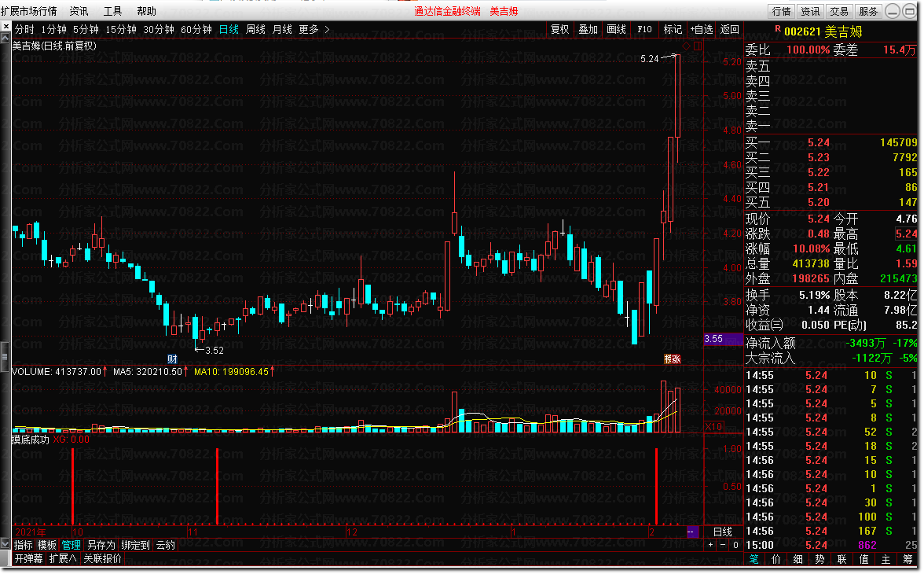Click the 另存为 save-as button
Image resolution: width=924 pixels, height=574 pixels.
pos(101,545)
